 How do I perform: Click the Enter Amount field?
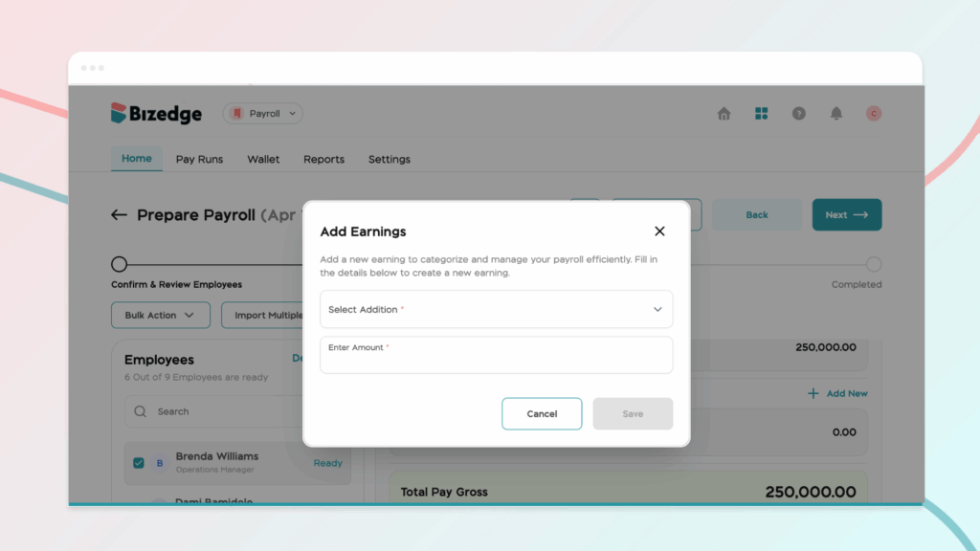pos(496,356)
